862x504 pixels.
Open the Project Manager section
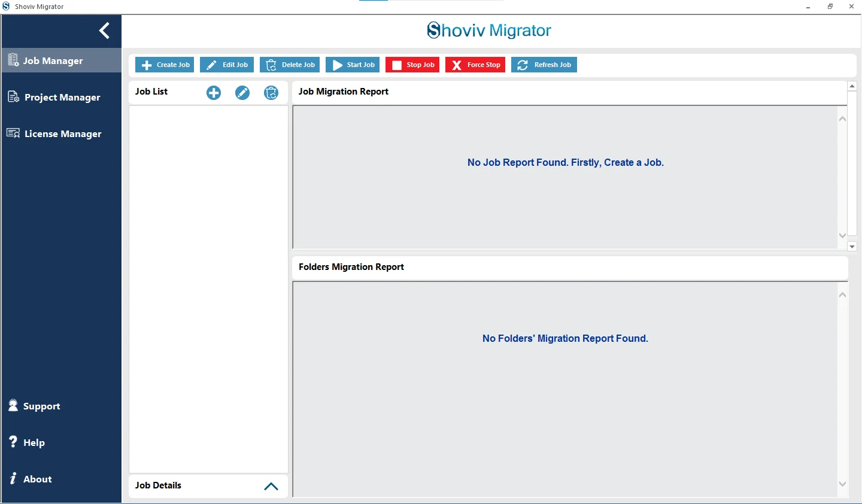tap(61, 97)
